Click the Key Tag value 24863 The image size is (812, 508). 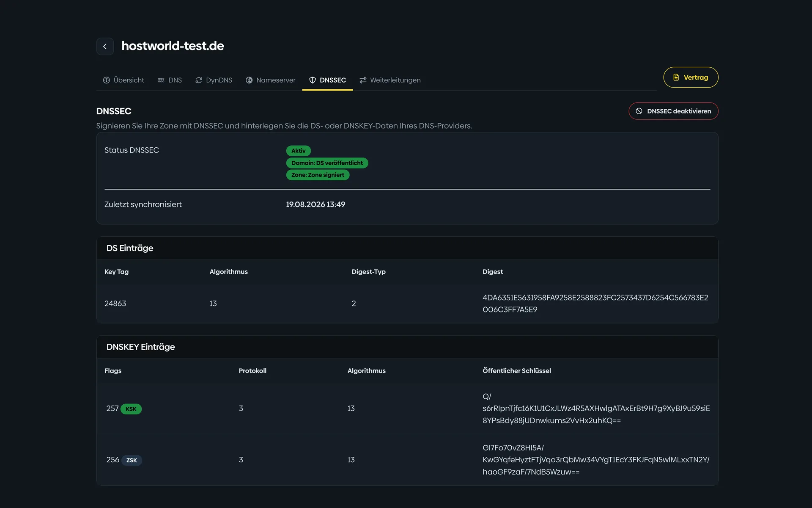(x=115, y=304)
